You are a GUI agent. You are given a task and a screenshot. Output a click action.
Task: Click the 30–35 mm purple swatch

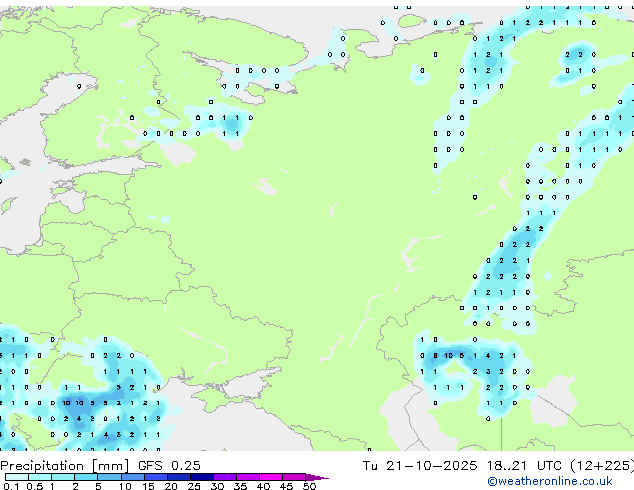coord(224,477)
